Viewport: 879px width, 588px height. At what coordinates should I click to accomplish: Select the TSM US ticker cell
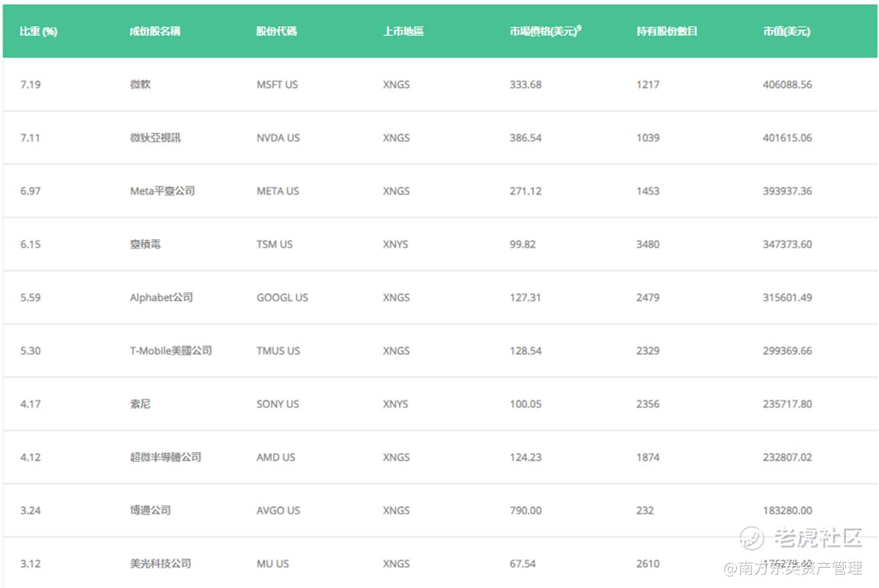click(274, 244)
